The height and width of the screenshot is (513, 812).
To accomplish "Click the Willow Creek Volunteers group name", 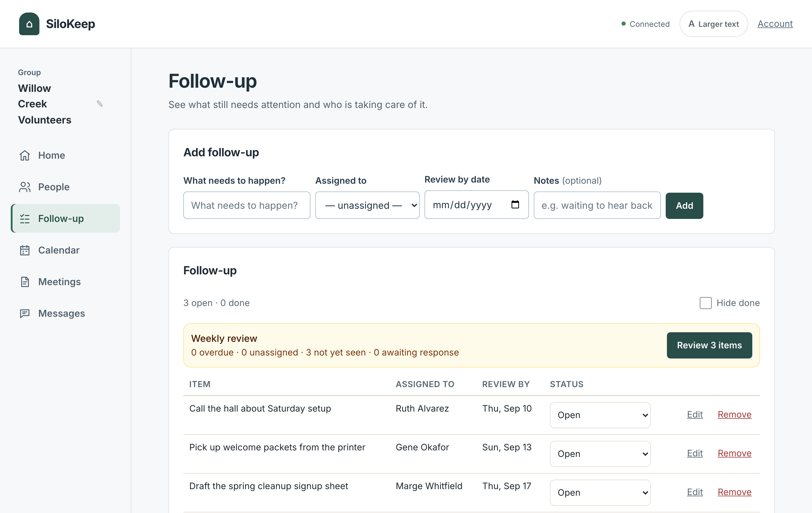I will (x=44, y=104).
